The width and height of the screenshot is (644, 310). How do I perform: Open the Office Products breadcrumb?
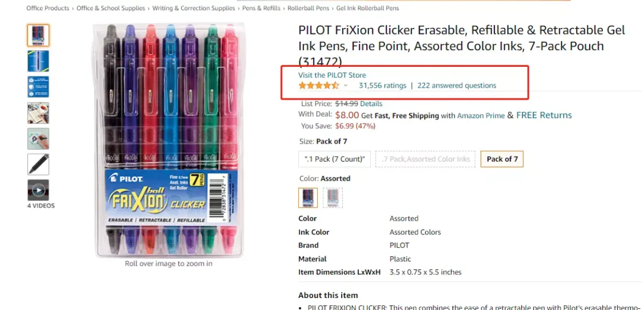coord(48,8)
